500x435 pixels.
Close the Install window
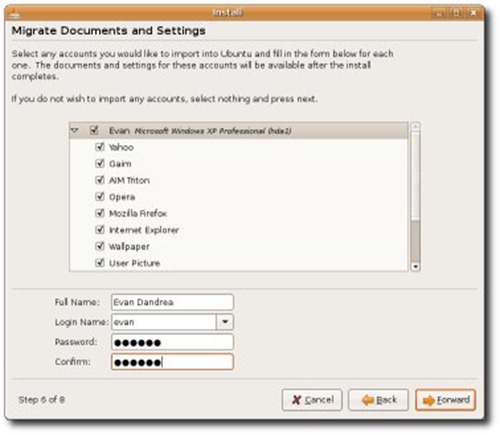[x=473, y=13]
